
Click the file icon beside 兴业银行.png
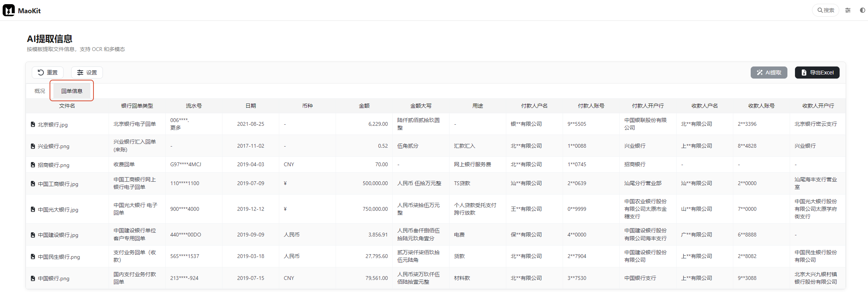point(33,146)
